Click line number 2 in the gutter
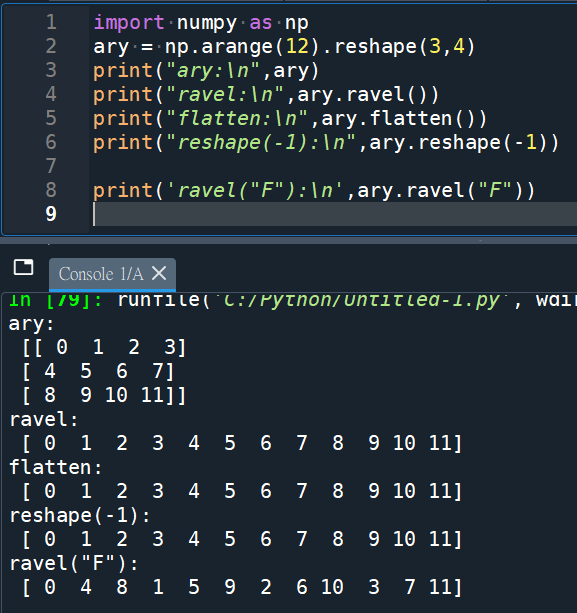This screenshot has width=577, height=613. coord(51,46)
